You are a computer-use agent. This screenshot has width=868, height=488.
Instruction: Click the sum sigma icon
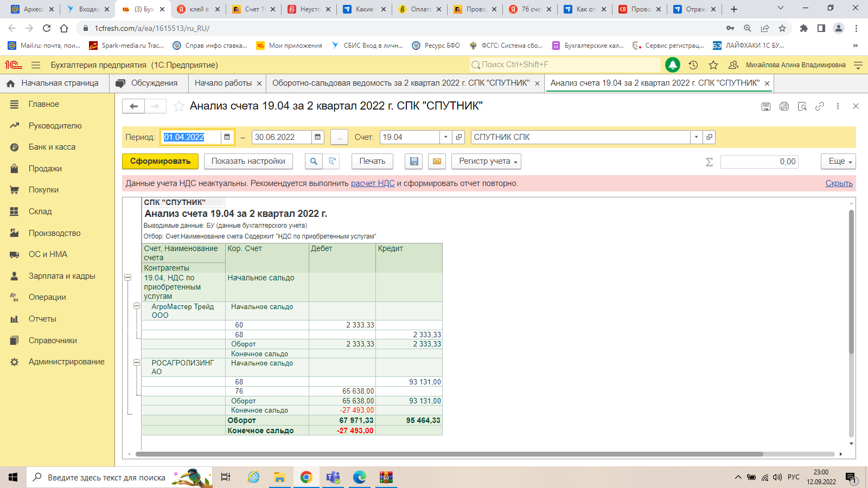[709, 162]
